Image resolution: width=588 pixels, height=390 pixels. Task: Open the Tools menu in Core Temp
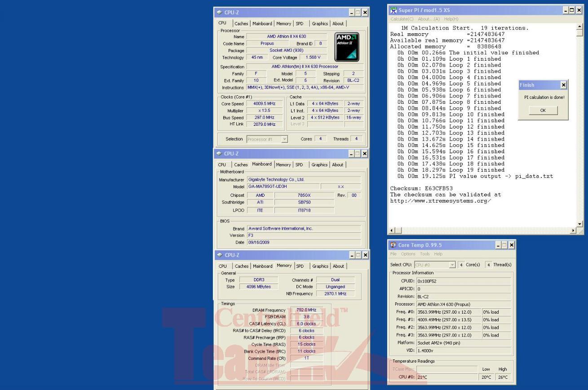[x=424, y=254]
